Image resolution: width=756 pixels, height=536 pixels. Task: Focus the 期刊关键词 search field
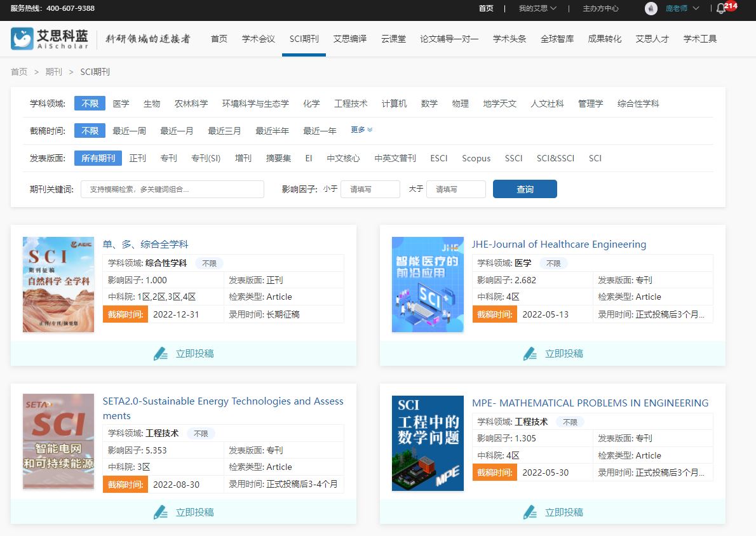[172, 189]
